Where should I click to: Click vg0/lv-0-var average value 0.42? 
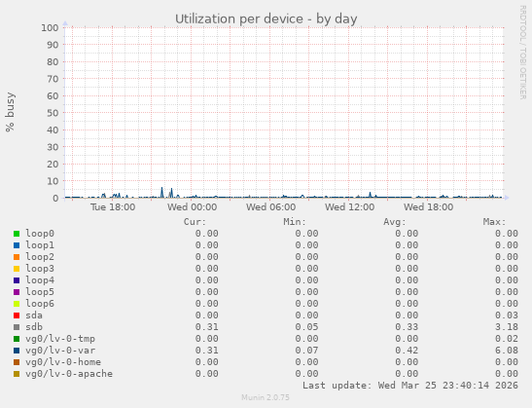click(x=407, y=351)
